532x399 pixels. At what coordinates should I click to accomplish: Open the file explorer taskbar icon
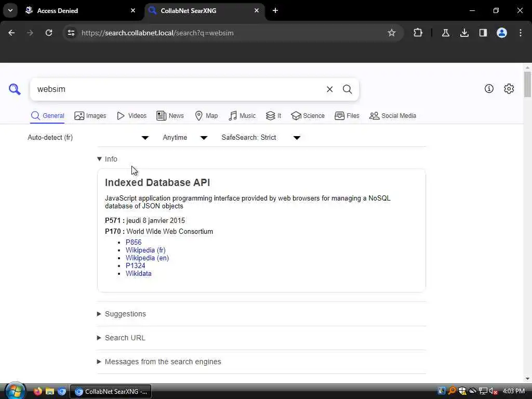[50, 391]
